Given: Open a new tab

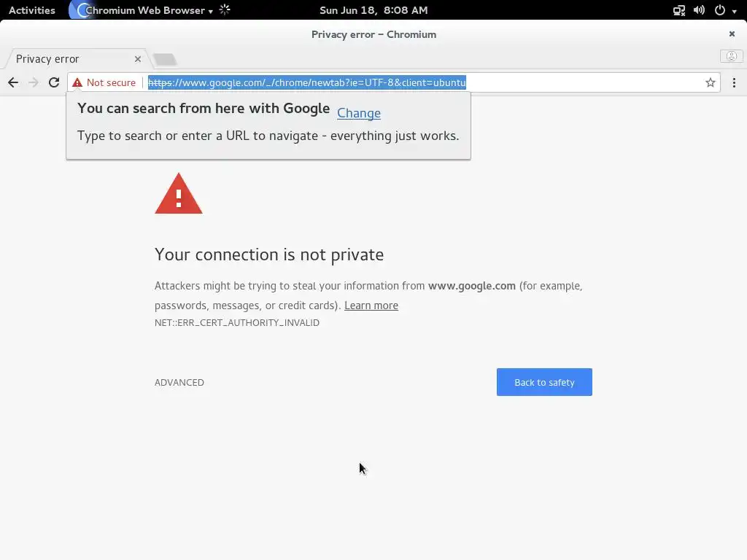Looking at the screenshot, I should click(x=166, y=59).
